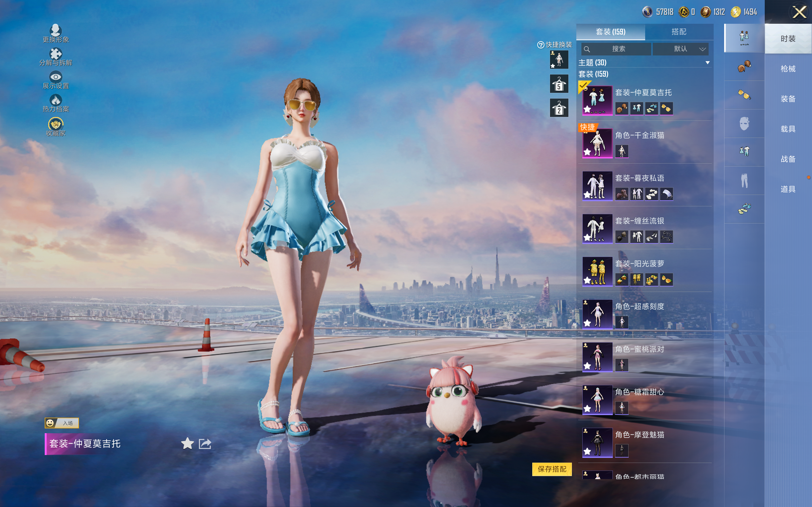Image resolution: width=812 pixels, height=507 pixels.
Task: Open the 收藏家 collector badge
Action: point(56,124)
